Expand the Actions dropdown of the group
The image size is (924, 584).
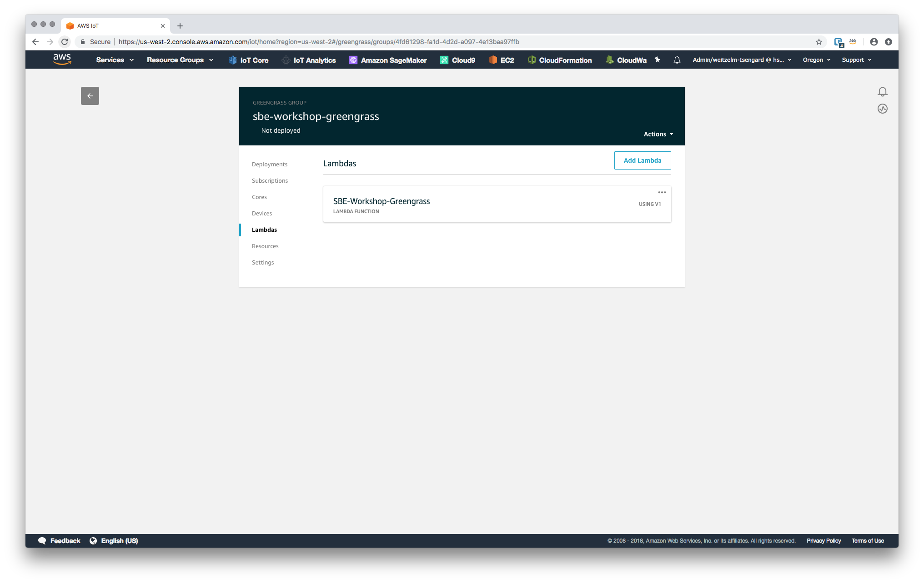(x=658, y=134)
